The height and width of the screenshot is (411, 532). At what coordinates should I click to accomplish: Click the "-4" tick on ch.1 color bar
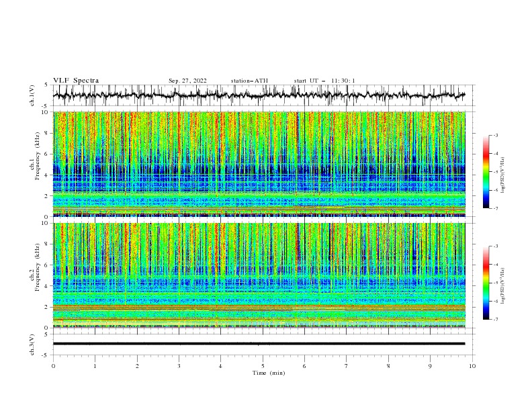click(x=496, y=154)
